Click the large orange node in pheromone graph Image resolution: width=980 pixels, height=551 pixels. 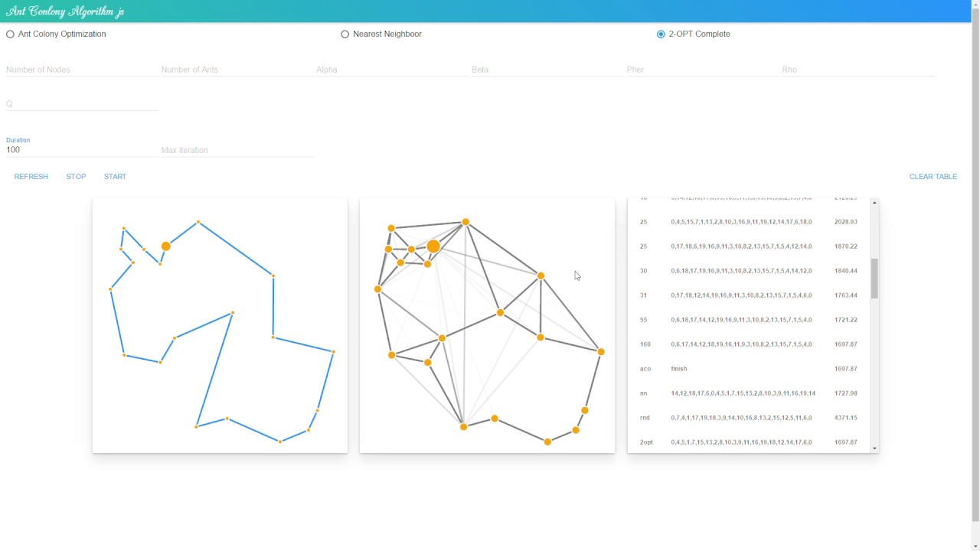tap(433, 246)
